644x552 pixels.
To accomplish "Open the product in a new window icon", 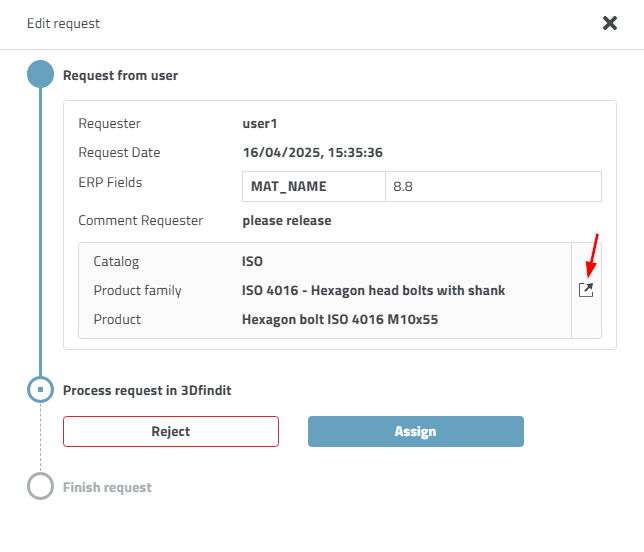I will 586,290.
